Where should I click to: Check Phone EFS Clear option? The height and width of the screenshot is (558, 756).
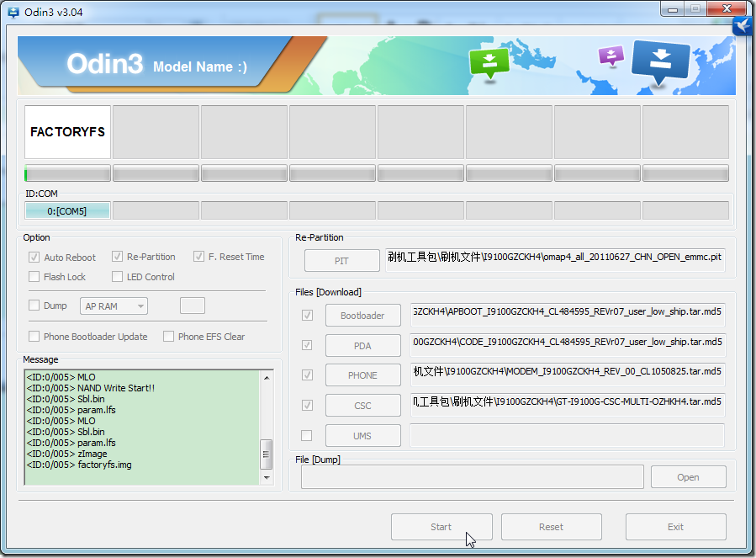pyautogui.click(x=168, y=337)
